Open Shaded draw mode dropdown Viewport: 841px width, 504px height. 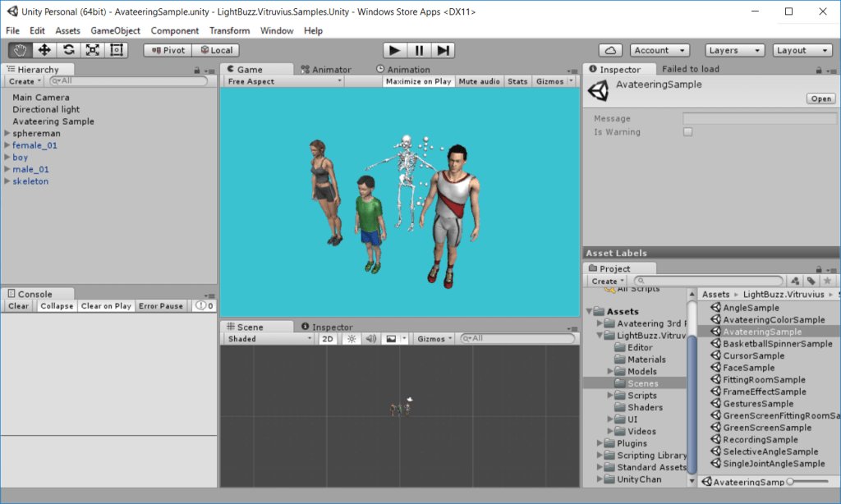tap(269, 339)
